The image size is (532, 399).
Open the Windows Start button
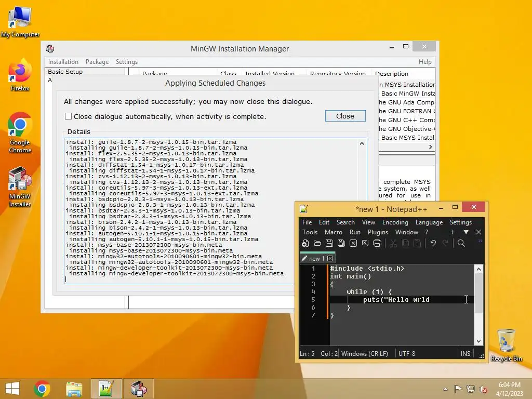click(12, 389)
